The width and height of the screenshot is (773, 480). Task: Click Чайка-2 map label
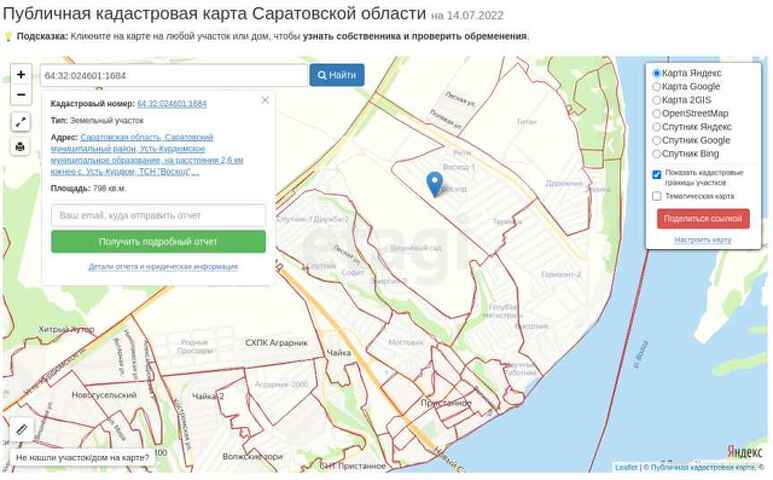click(x=208, y=396)
